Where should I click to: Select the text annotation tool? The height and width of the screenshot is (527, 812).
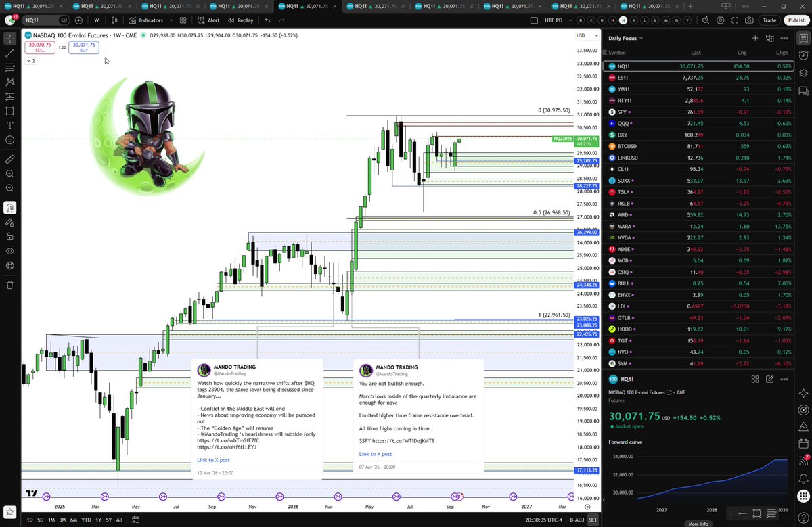pyautogui.click(x=10, y=125)
